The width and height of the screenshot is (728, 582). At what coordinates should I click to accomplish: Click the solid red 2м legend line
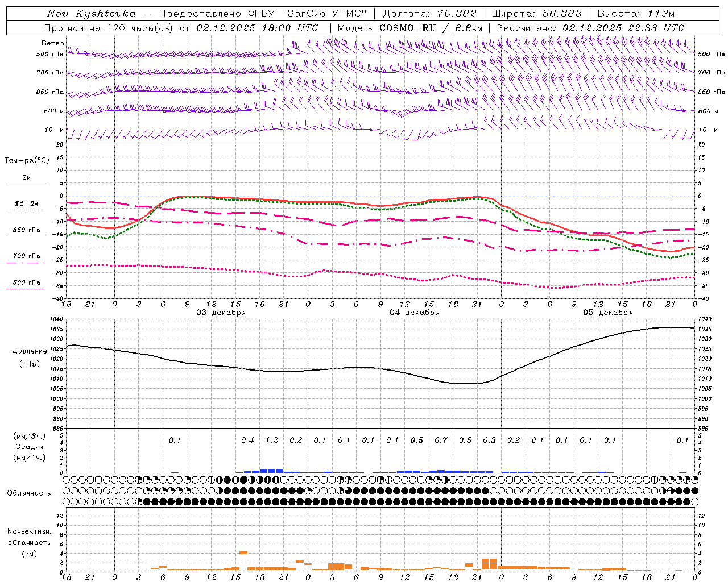point(26,184)
